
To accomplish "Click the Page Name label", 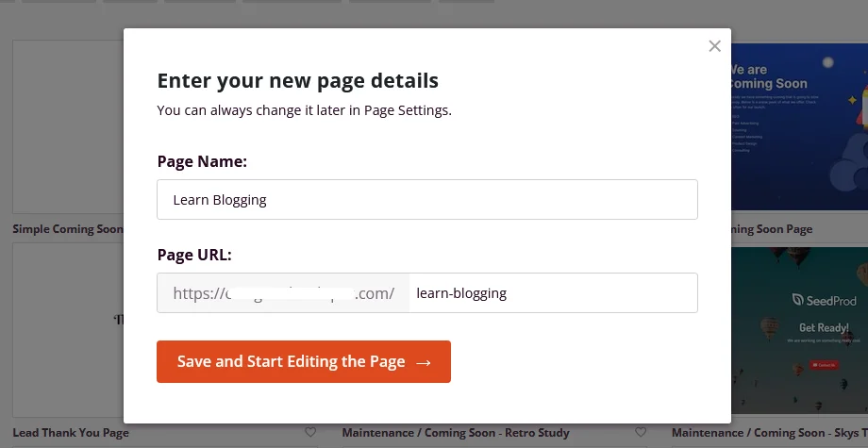I will point(202,161).
